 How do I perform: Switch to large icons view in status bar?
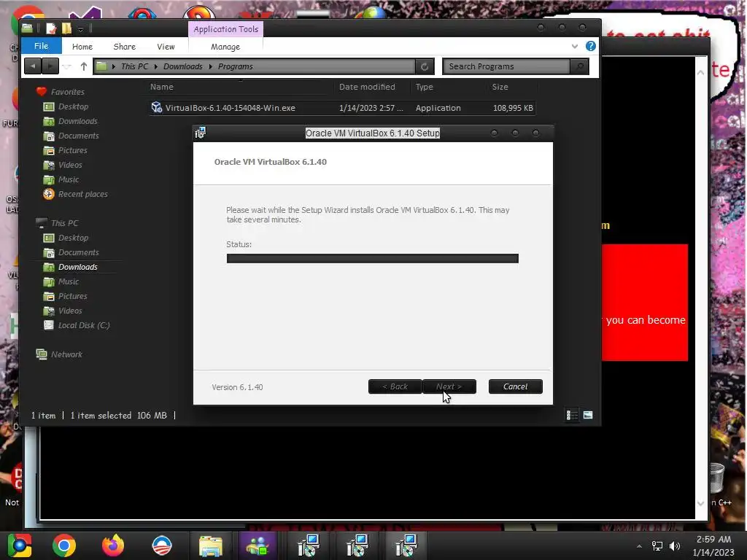[x=588, y=415]
